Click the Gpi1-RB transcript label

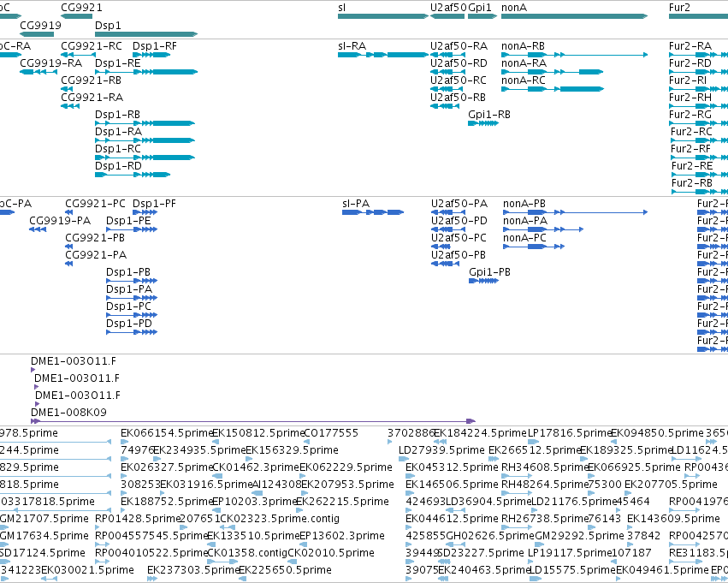488,115
